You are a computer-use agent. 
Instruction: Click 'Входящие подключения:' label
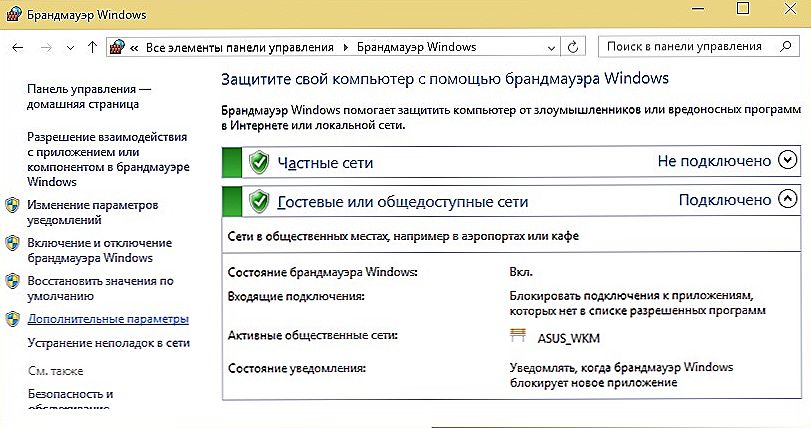(x=296, y=297)
